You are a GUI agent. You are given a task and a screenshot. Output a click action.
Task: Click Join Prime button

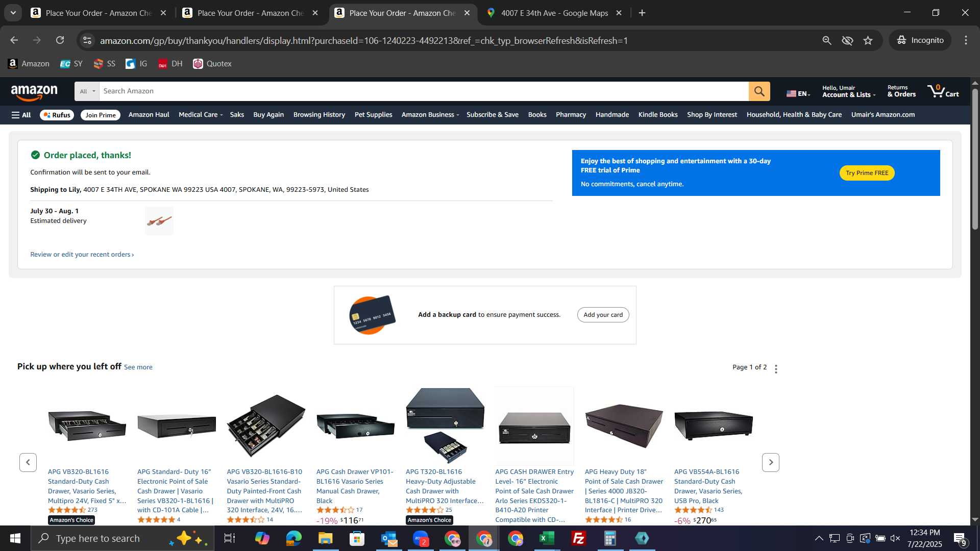coord(101,115)
